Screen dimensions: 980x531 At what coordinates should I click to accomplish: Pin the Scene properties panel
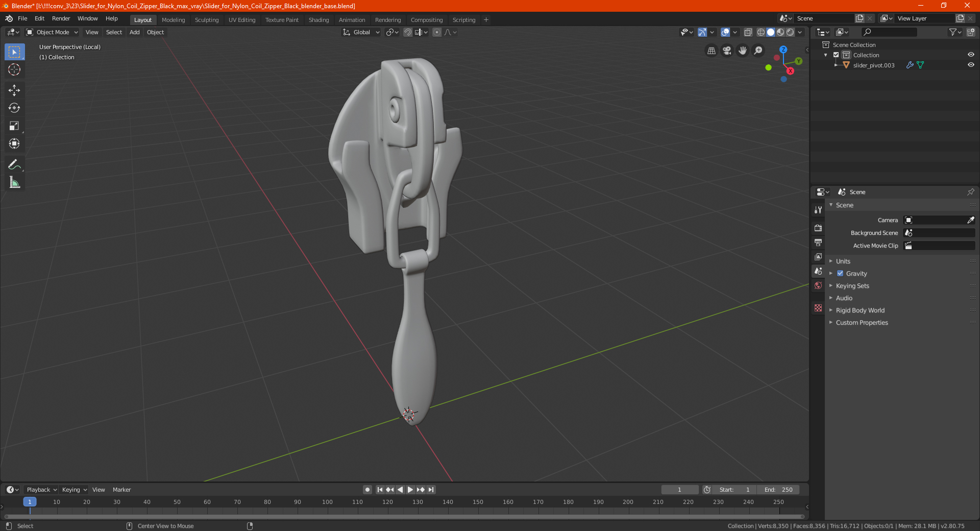(x=970, y=192)
